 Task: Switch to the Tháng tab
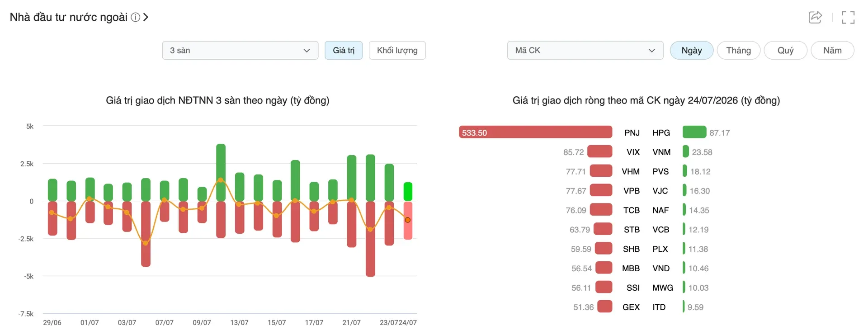point(739,50)
